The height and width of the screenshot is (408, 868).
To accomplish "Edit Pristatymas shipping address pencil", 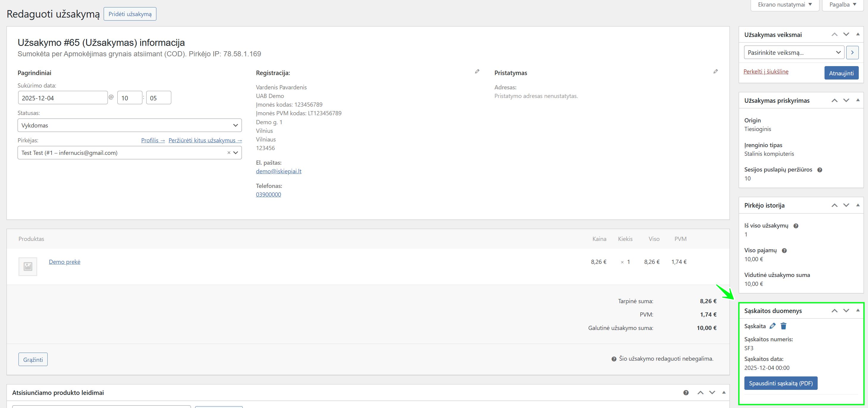I will (x=715, y=71).
